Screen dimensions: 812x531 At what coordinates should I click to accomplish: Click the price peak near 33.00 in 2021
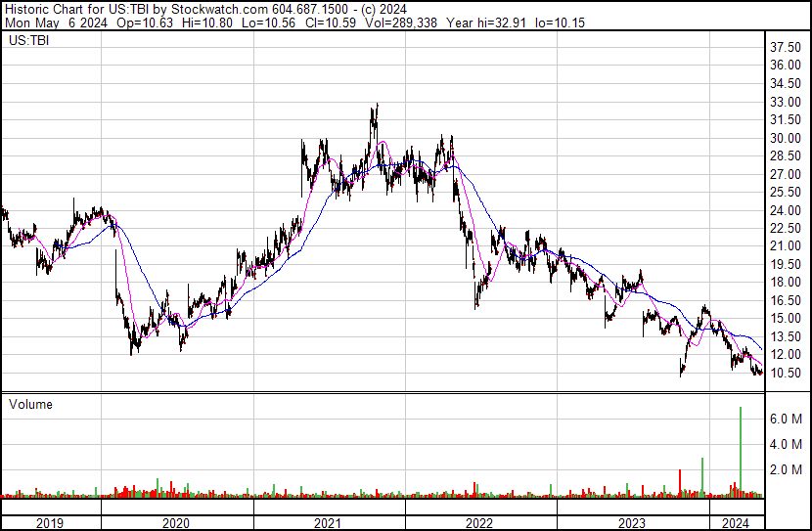[x=377, y=105]
